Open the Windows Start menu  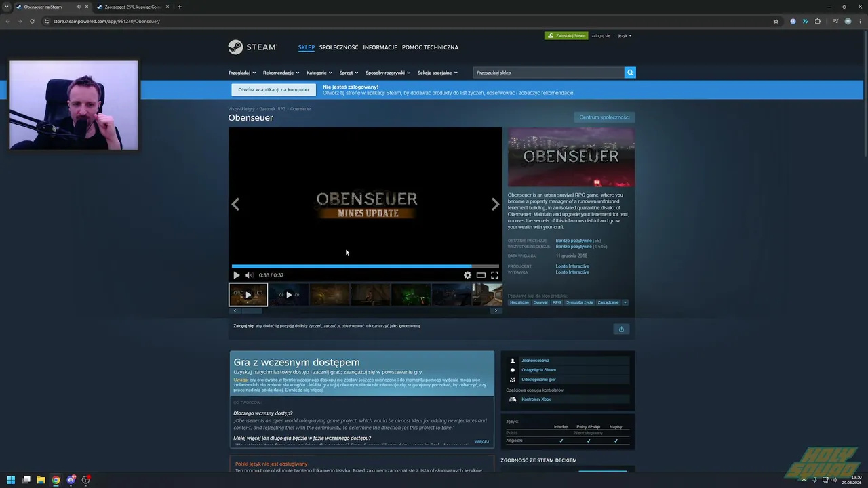(11, 480)
